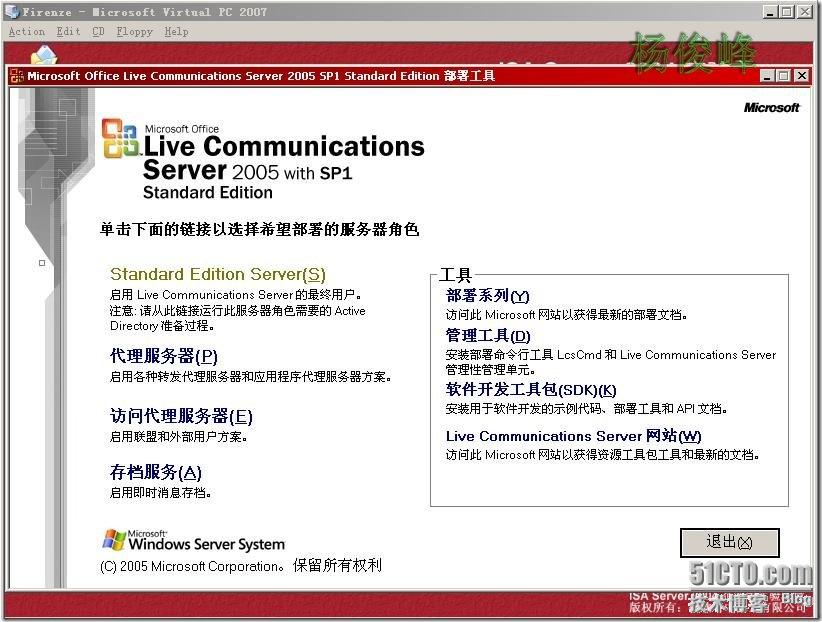Viewport: 822px width, 622px height.
Task: Maximize the Virtual PC 2007 window
Action: click(x=786, y=12)
